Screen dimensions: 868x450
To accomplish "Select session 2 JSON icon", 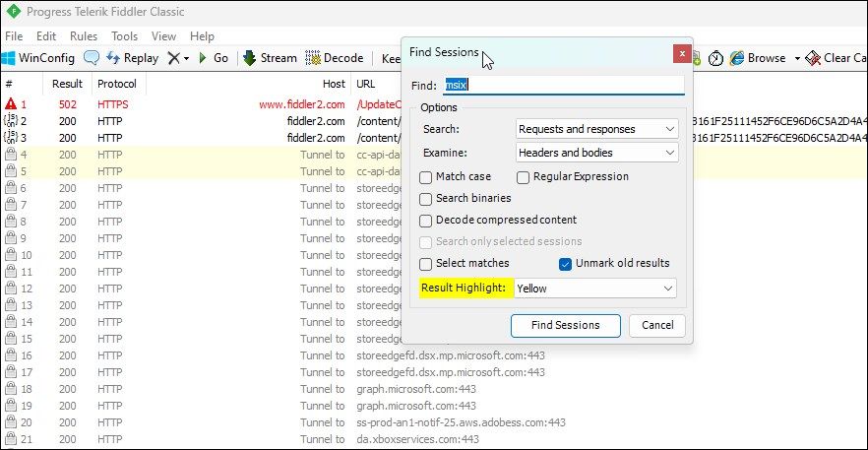I will point(11,121).
